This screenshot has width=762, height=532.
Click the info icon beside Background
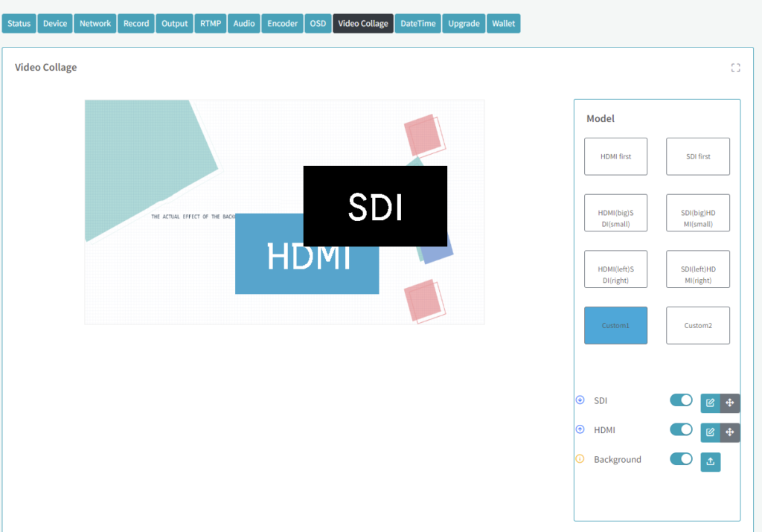pyautogui.click(x=580, y=459)
